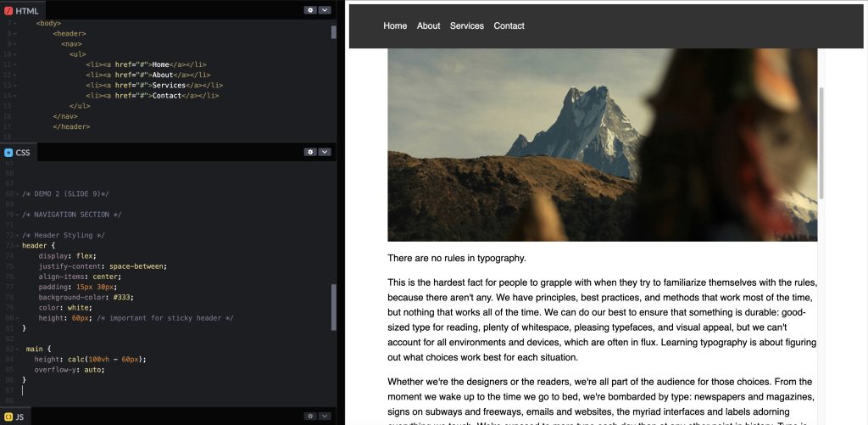Image resolution: width=868 pixels, height=425 pixels.
Task: Click 'There are no rules in typography.' paragraph
Action: [x=457, y=258]
